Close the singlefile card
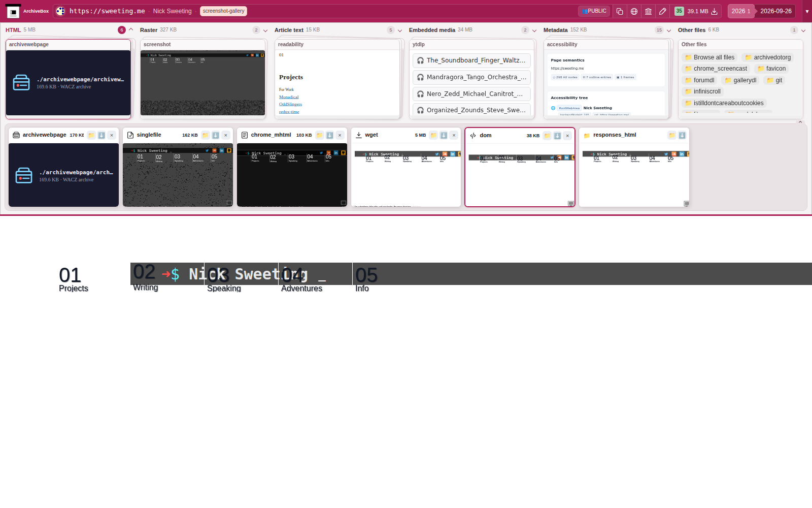 pyautogui.click(x=226, y=135)
